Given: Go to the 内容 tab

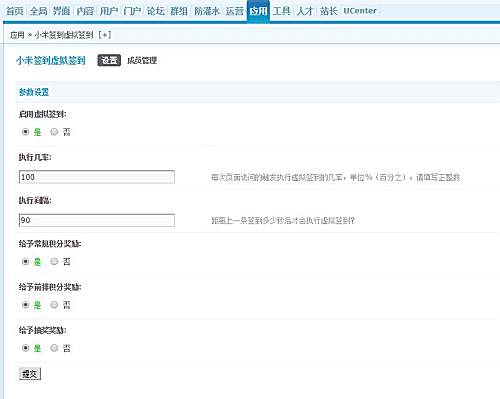Looking at the screenshot, I should [x=85, y=11].
